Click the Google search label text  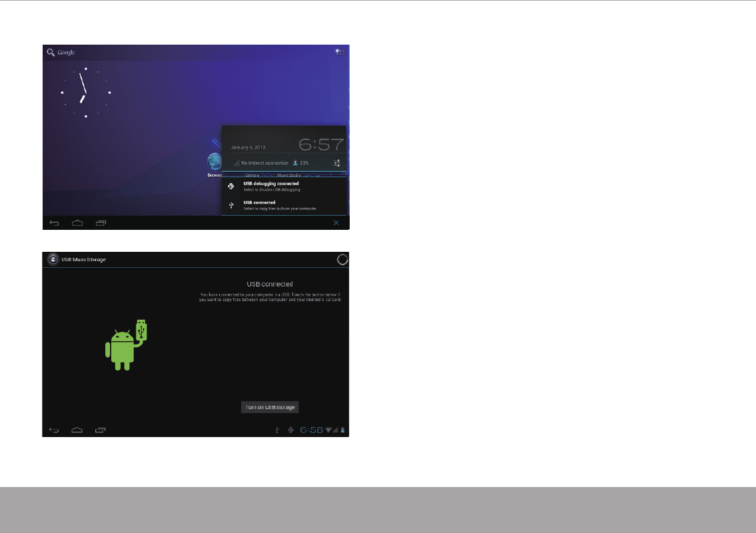66,53
